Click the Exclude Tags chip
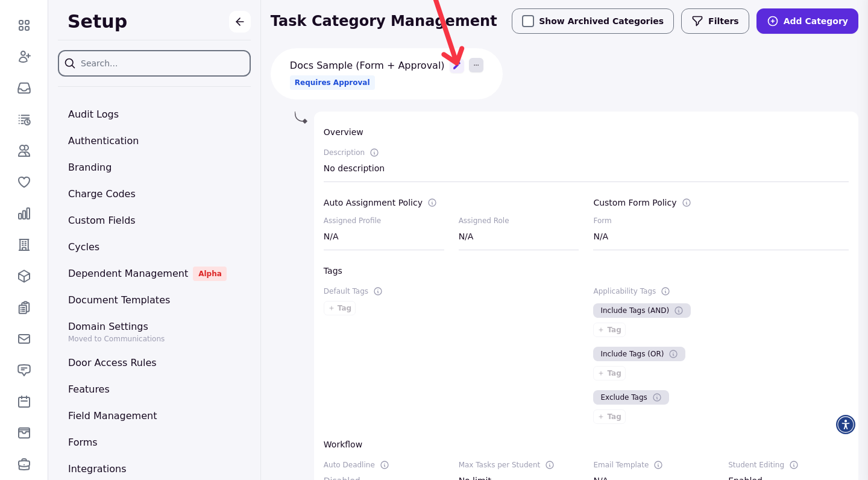The height and width of the screenshot is (480, 868). tap(631, 397)
